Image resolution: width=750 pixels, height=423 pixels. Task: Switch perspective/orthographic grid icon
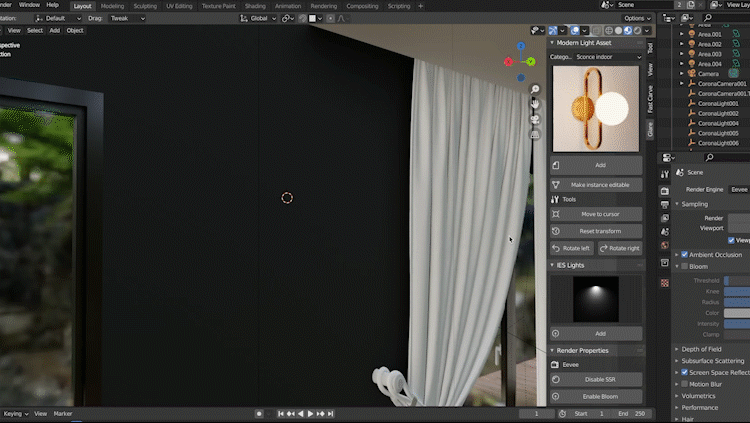(535, 135)
